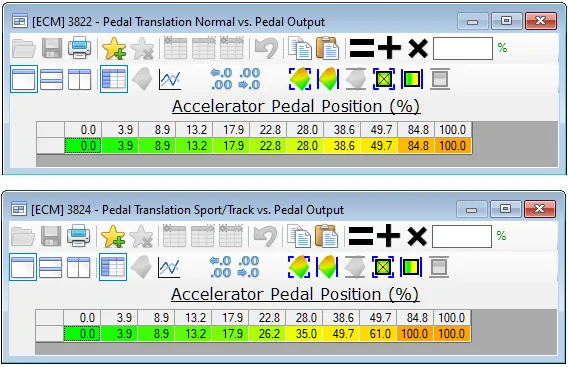Select vertical split layout in the 3822 window

point(79,79)
